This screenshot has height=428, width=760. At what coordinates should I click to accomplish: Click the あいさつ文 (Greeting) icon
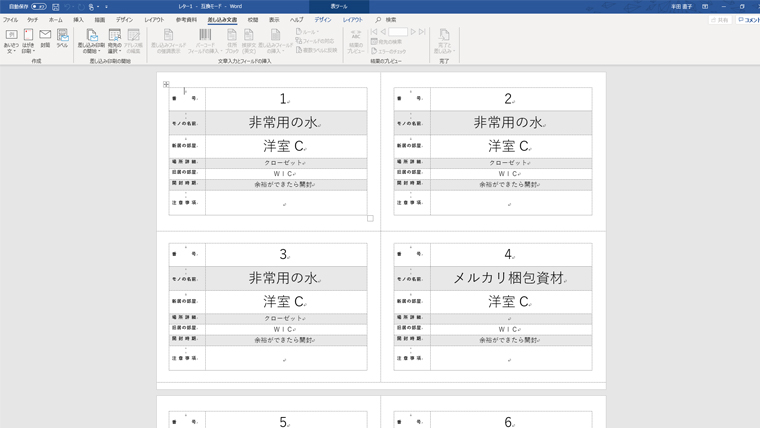[11, 38]
